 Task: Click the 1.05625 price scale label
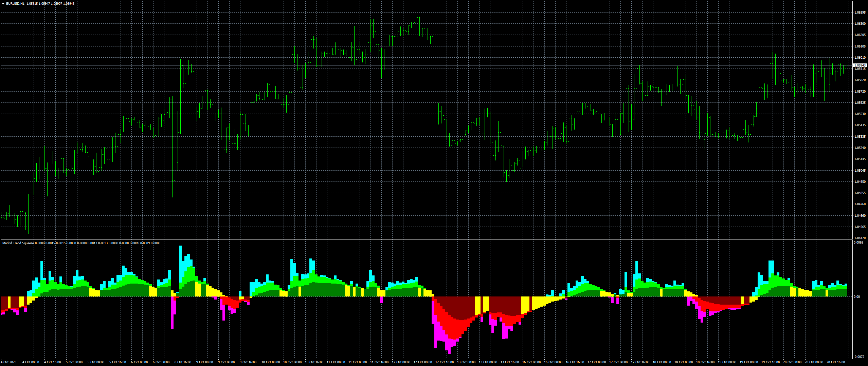tap(860, 103)
